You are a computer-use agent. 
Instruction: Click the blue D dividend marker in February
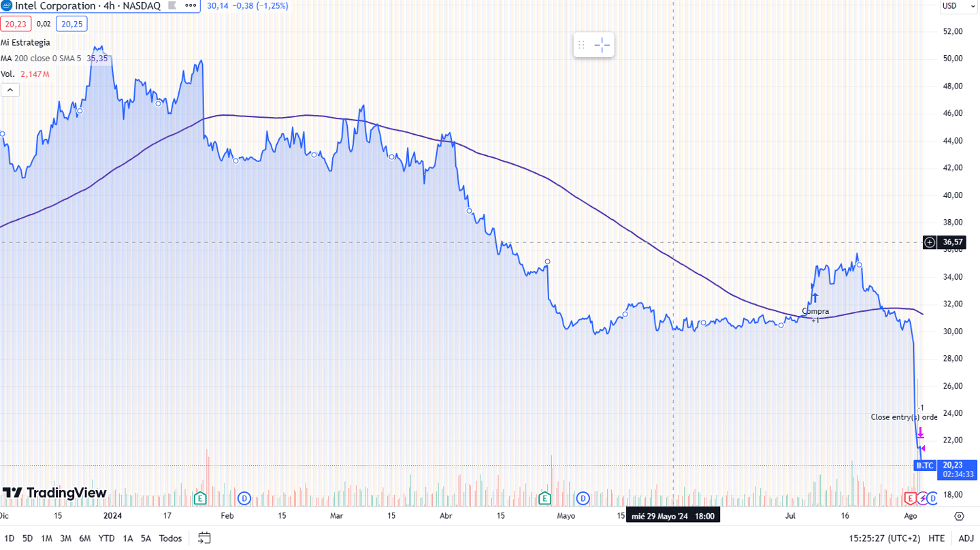click(x=244, y=499)
